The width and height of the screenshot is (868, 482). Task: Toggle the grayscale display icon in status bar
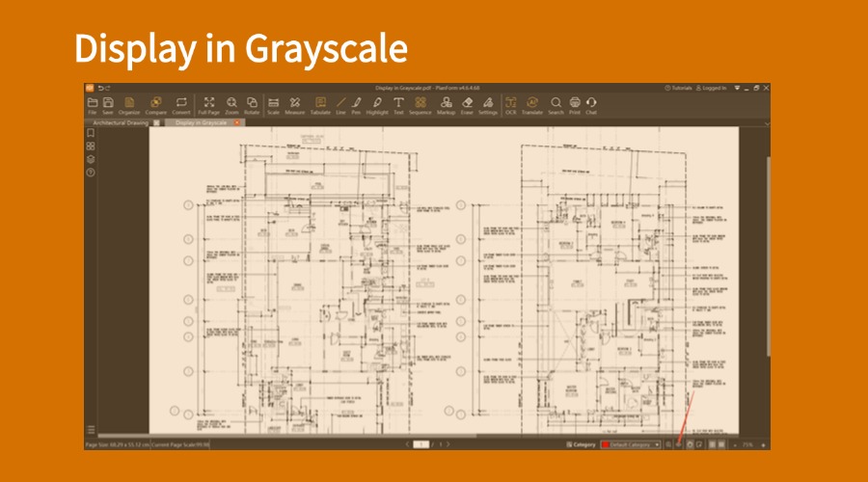click(679, 444)
